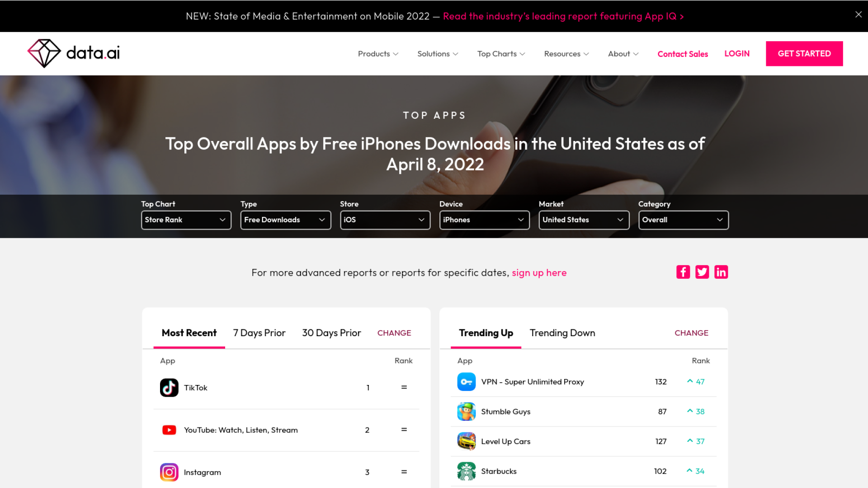Open the Type dropdown showing Free Downloads
868x488 pixels.
[285, 220]
